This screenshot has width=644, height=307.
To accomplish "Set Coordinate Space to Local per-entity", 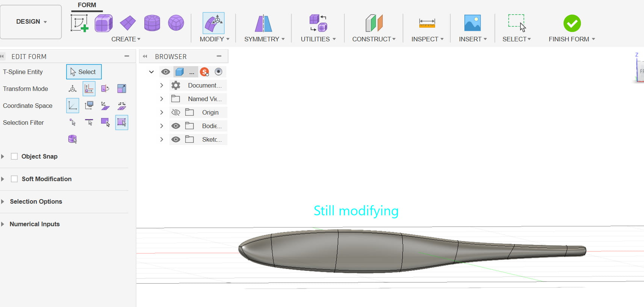I will (x=105, y=106).
